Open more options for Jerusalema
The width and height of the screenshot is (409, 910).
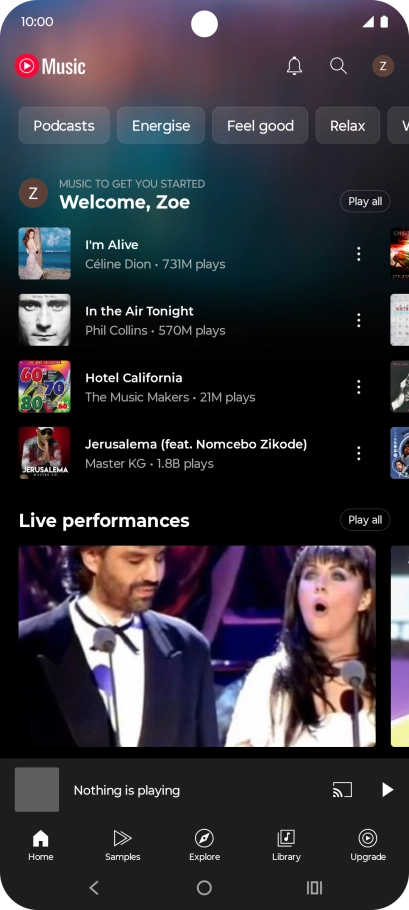point(359,453)
